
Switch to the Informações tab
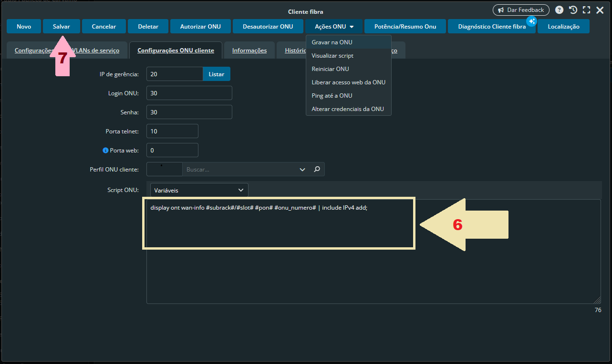pyautogui.click(x=249, y=51)
